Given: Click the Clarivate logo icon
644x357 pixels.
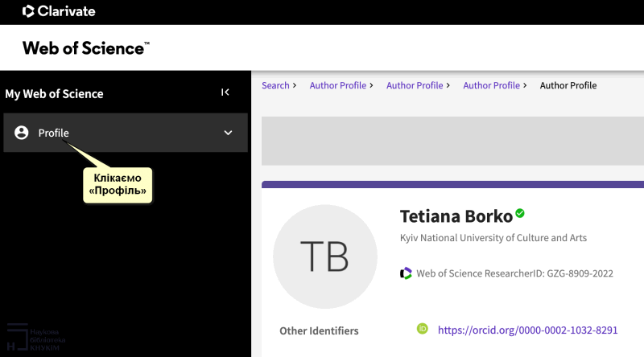Looking at the screenshot, I should pyautogui.click(x=28, y=11).
